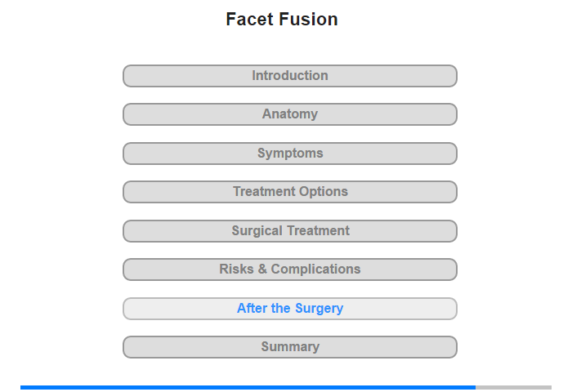572x392 pixels.
Task: Click the blue filled part of progress bar
Action: pos(248,387)
